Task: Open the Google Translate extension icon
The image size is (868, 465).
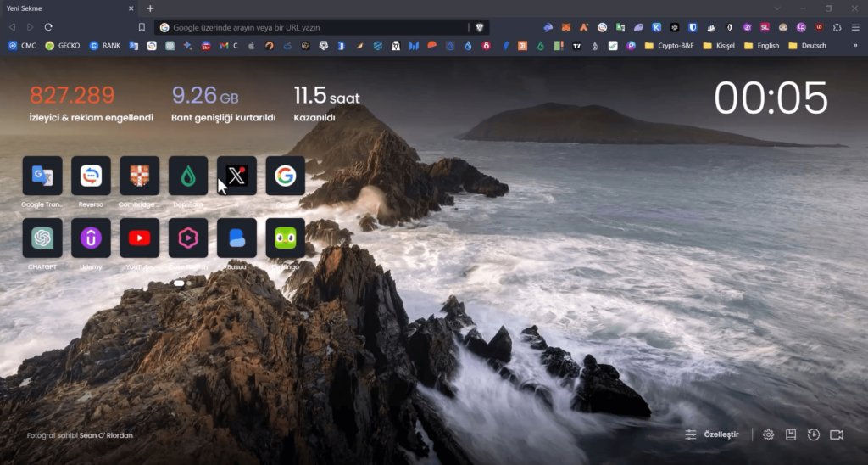Action: [x=620, y=27]
